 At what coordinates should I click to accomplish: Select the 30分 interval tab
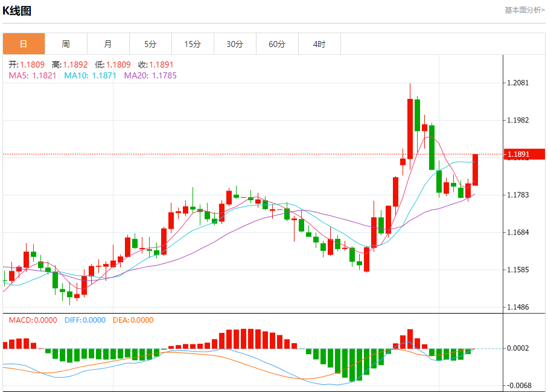[235, 44]
